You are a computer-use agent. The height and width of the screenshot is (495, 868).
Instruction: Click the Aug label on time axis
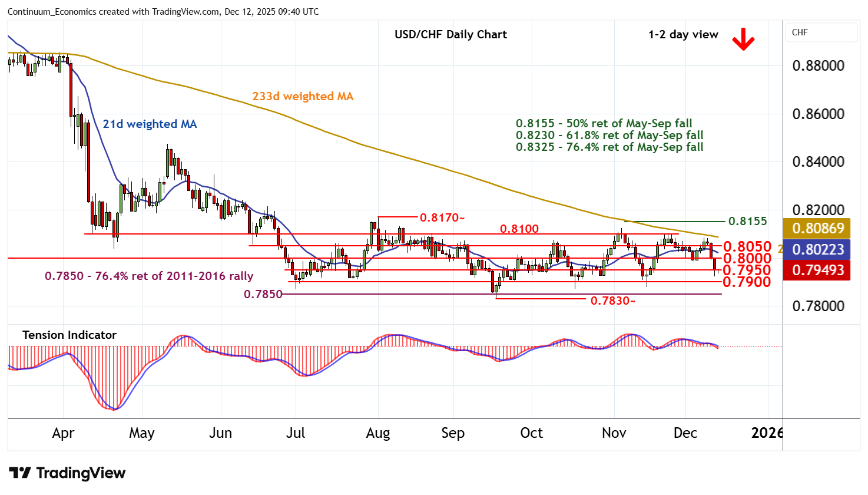point(377,433)
